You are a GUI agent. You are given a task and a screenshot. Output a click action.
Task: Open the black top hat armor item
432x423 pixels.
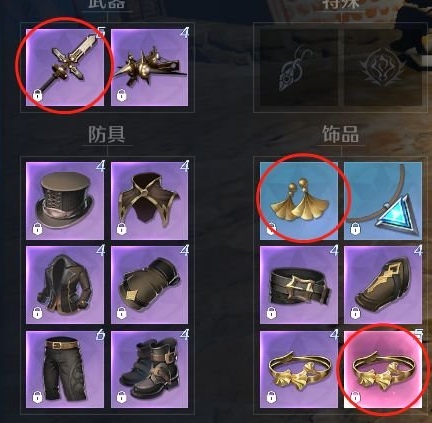point(65,201)
